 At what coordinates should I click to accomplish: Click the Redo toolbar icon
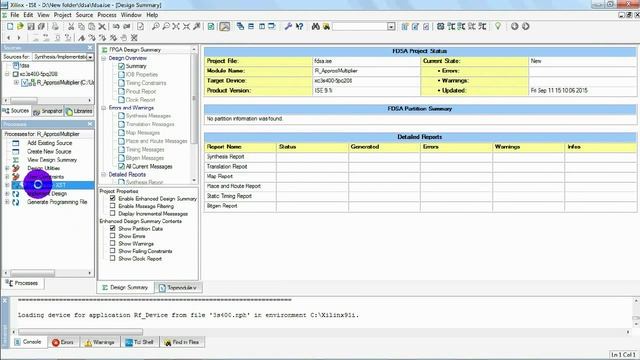coord(127,27)
